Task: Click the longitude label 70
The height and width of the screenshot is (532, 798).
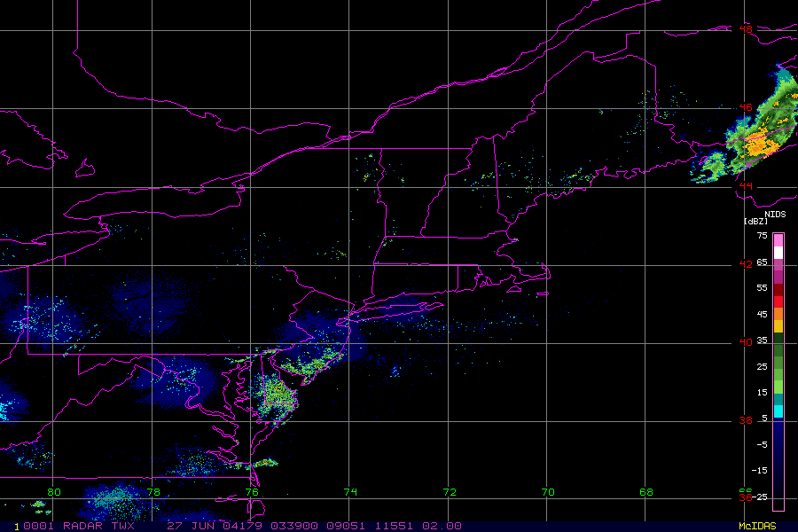Action: pyautogui.click(x=548, y=492)
